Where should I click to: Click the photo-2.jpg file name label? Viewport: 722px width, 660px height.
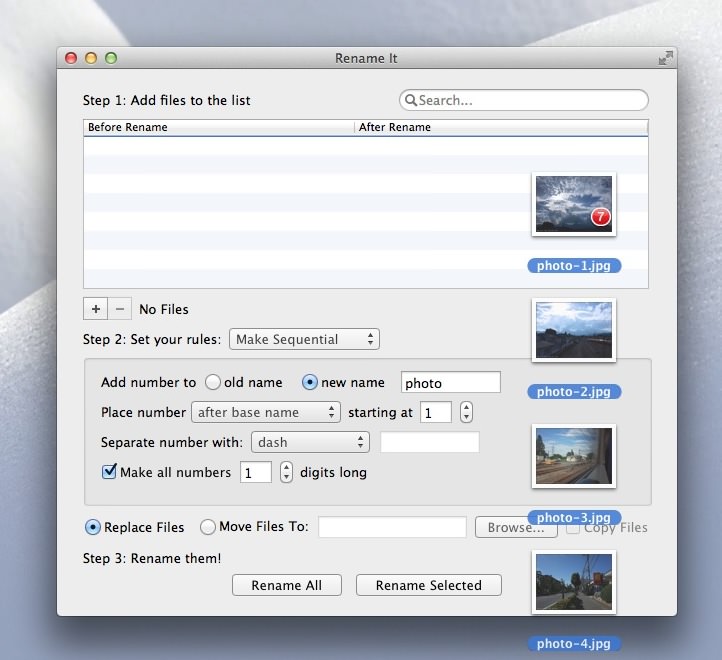[x=574, y=391]
